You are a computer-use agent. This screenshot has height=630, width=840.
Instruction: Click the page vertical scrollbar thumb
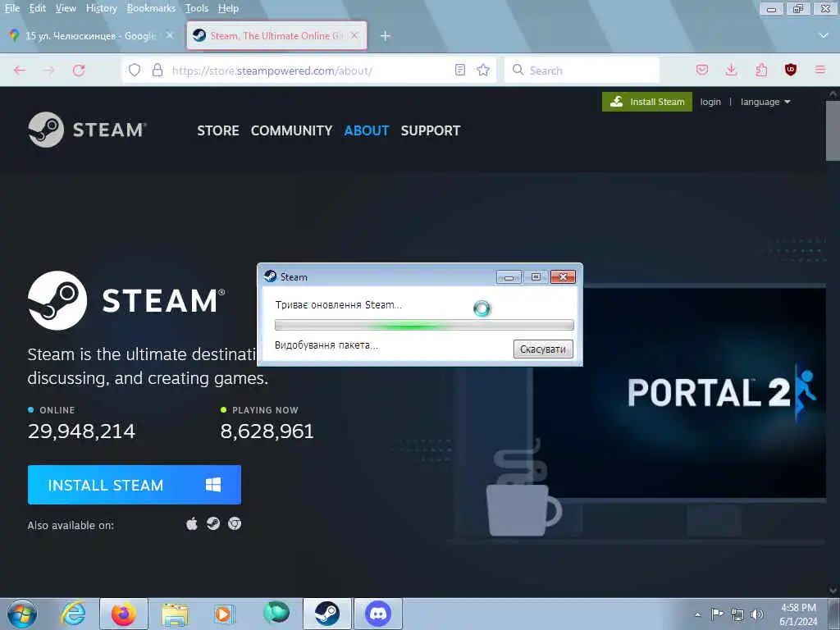coord(833,130)
